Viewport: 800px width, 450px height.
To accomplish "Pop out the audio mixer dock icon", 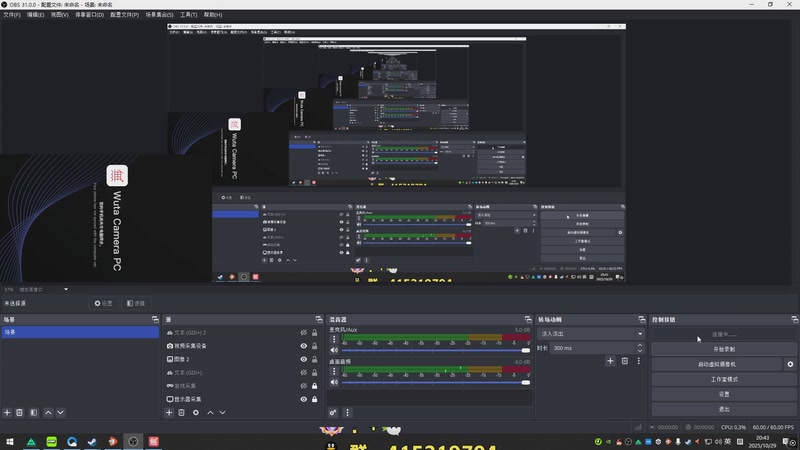I will (x=528, y=319).
